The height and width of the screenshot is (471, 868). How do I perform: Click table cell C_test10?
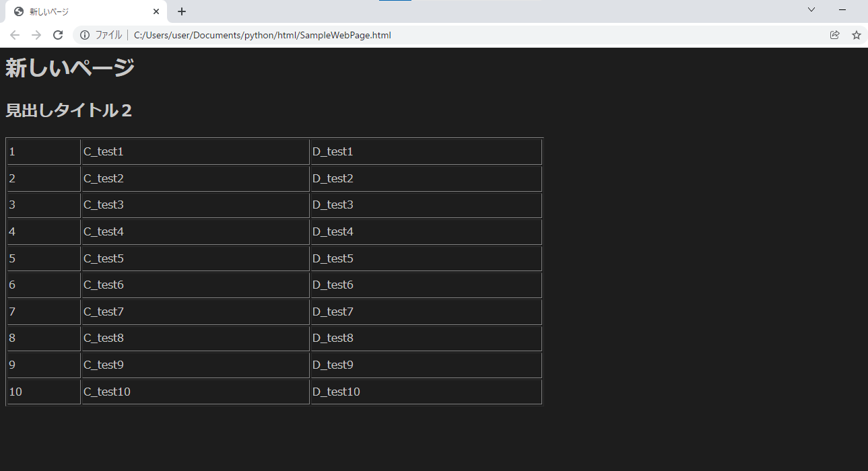(x=195, y=392)
